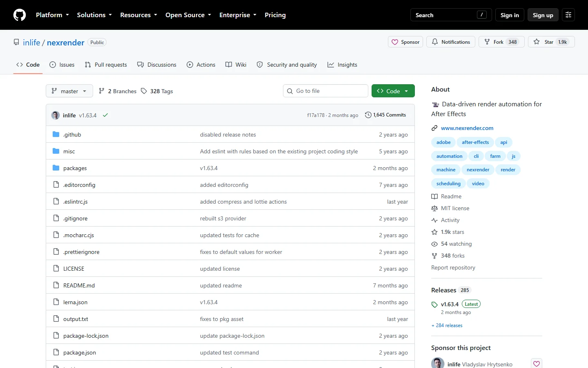Select the automation topic tag

click(449, 156)
